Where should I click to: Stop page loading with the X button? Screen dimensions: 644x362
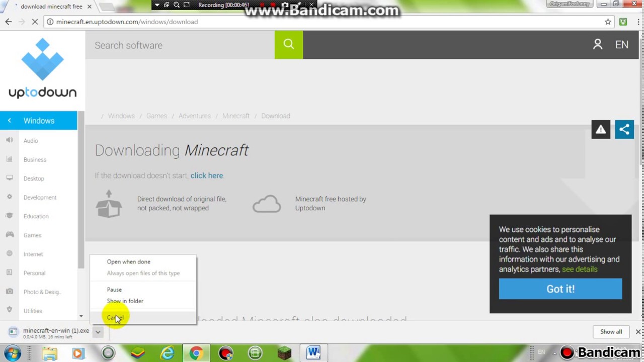click(34, 22)
